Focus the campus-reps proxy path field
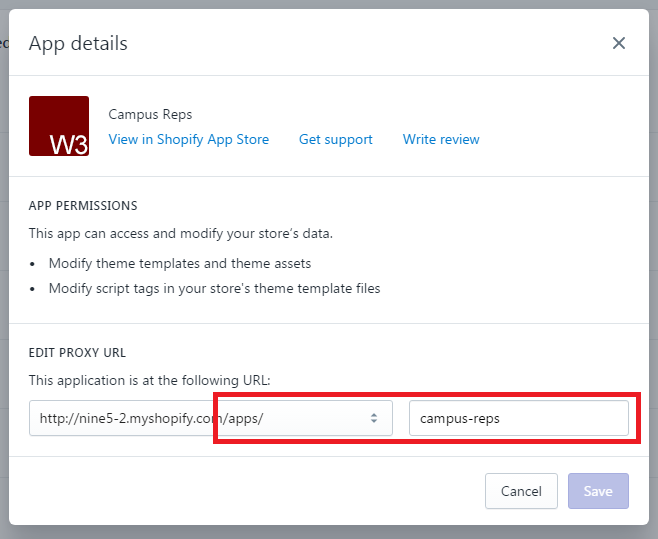Image resolution: width=658 pixels, height=539 pixels. (x=519, y=418)
